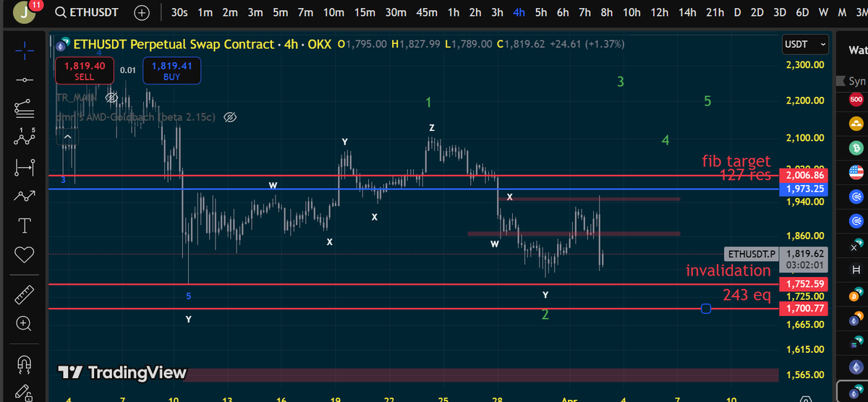Select the horizontal line drawing tool
This screenshot has height=402, width=868.
point(25,79)
